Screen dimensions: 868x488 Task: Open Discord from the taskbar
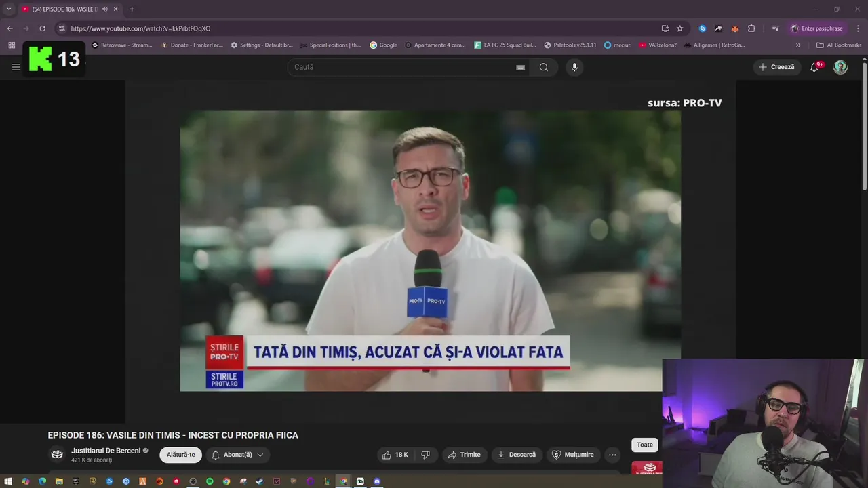pos(377,481)
